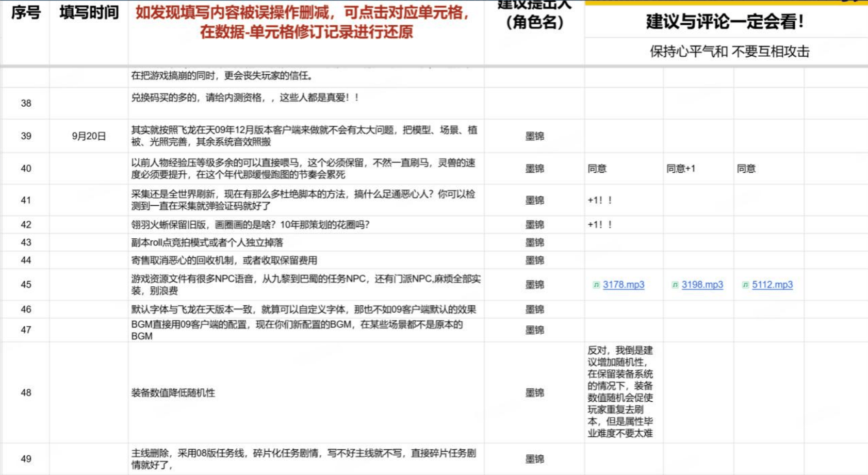
Task: Click the 9月20日 date cell
Action: [89, 136]
